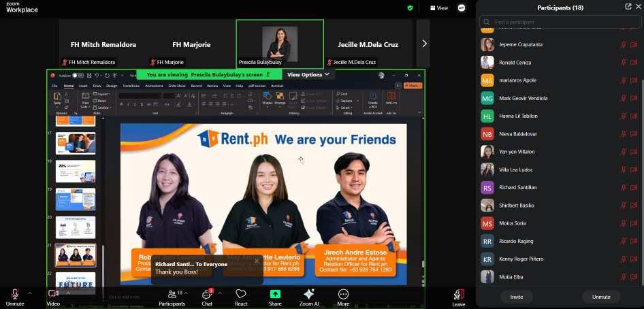This screenshot has height=309, width=644.
Task: Click the PowerPoint undo arrow icon
Action: pyautogui.click(x=97, y=76)
